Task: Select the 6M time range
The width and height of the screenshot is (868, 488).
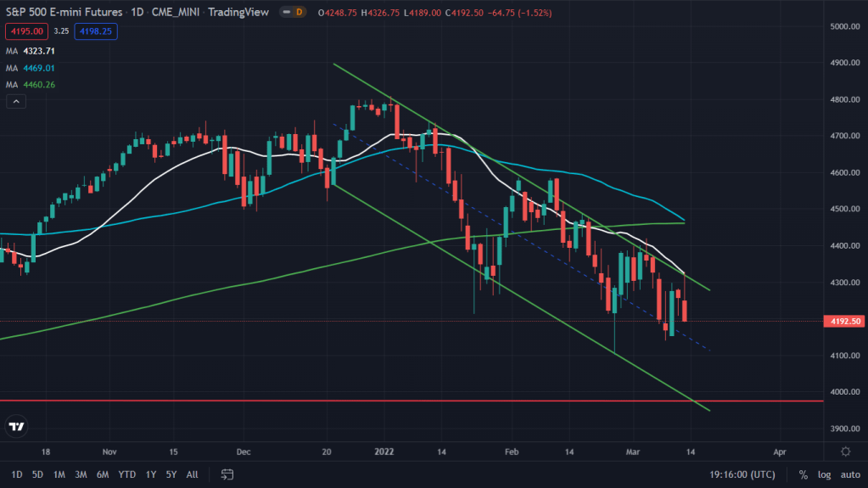Action: coord(103,474)
